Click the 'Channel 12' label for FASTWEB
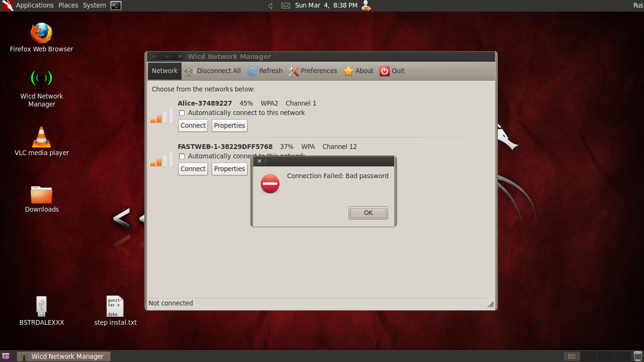The image size is (644, 362). pos(339,147)
